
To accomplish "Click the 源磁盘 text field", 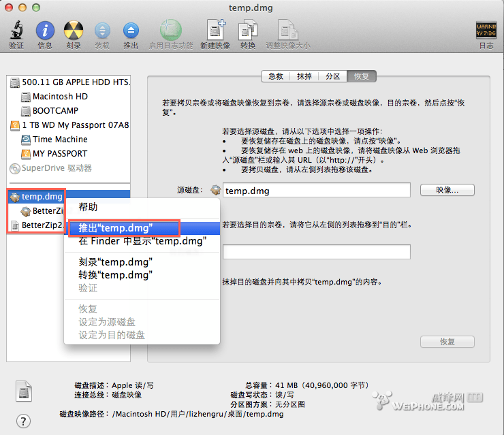I will 316,191.
